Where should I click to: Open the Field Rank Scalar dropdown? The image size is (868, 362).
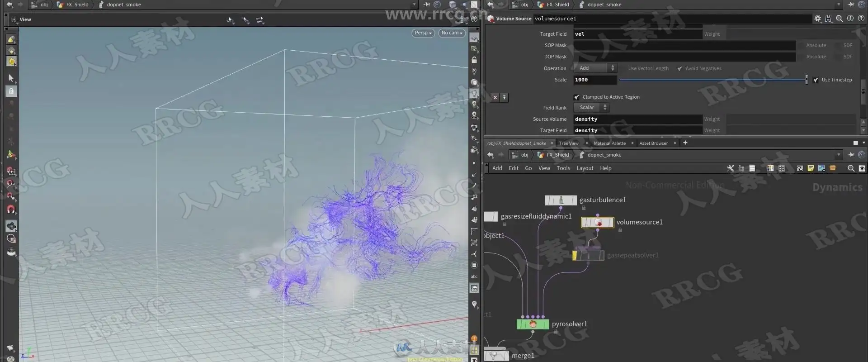(591, 107)
